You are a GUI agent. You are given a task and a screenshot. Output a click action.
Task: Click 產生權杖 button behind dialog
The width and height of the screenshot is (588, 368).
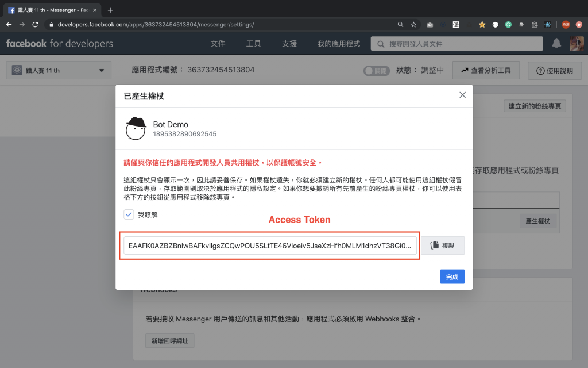coord(537,221)
